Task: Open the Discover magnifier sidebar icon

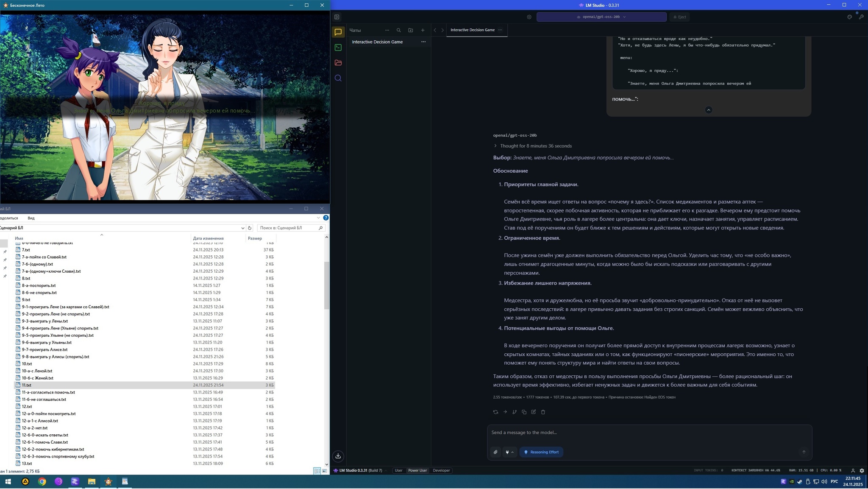Action: click(x=338, y=78)
